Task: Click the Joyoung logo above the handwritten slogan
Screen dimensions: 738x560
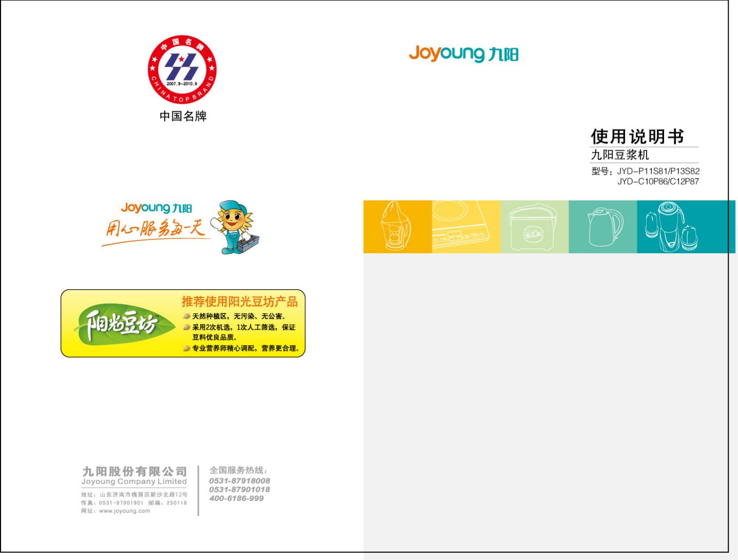Action: [x=156, y=208]
